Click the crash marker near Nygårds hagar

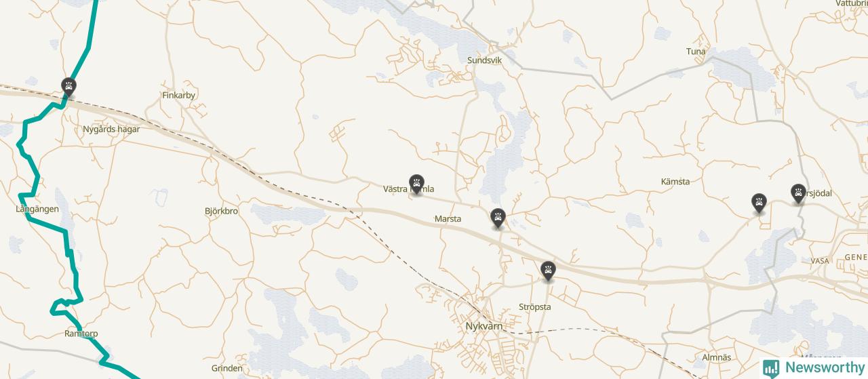68,86
